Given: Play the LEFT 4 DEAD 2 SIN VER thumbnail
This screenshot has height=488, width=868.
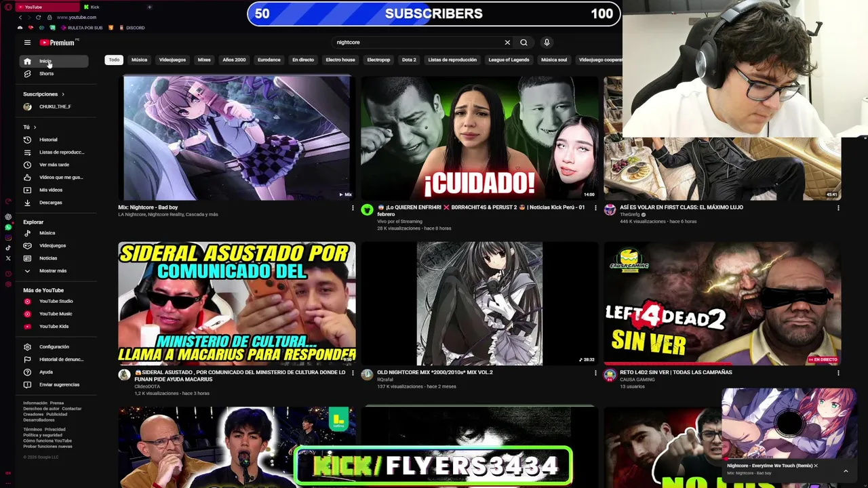Looking at the screenshot, I should coord(722,303).
